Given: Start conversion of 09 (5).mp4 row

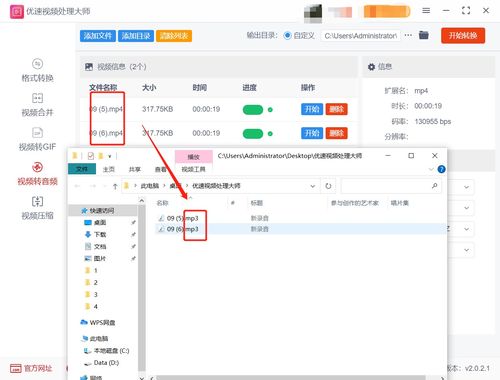Looking at the screenshot, I should [312, 109].
